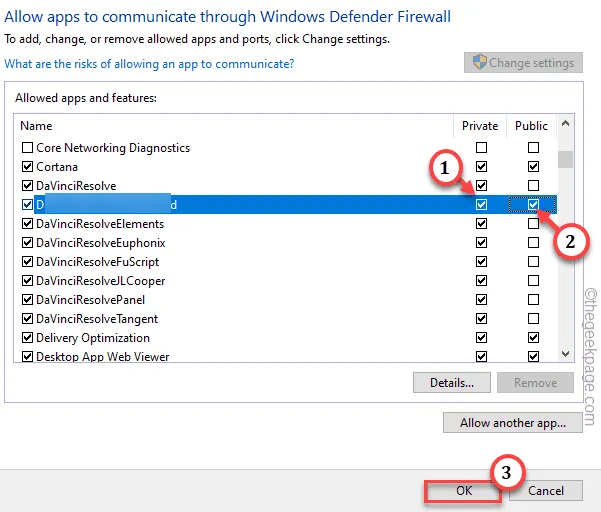Image resolution: width=601 pixels, height=512 pixels.
Task: Uncheck Private for DaVinciResolve
Action: click(x=481, y=186)
